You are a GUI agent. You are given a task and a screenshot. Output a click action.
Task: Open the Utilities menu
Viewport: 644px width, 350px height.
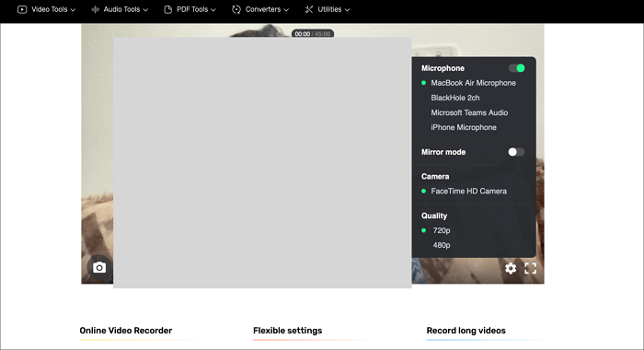[x=328, y=9]
